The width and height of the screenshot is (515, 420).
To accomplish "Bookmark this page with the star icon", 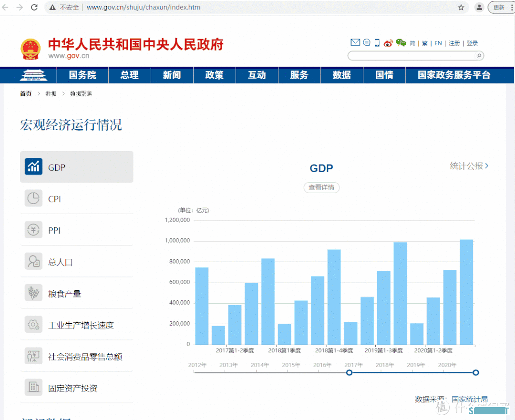I will tap(461, 8).
